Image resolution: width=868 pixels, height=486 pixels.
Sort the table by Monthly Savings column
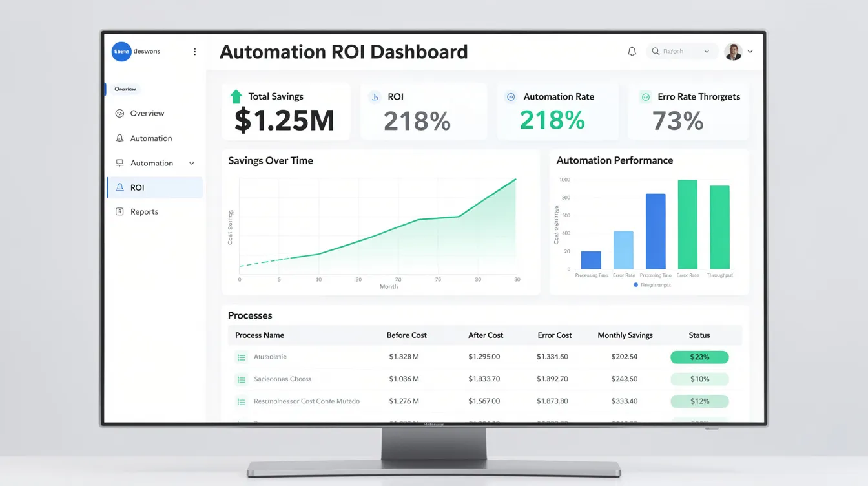click(625, 335)
